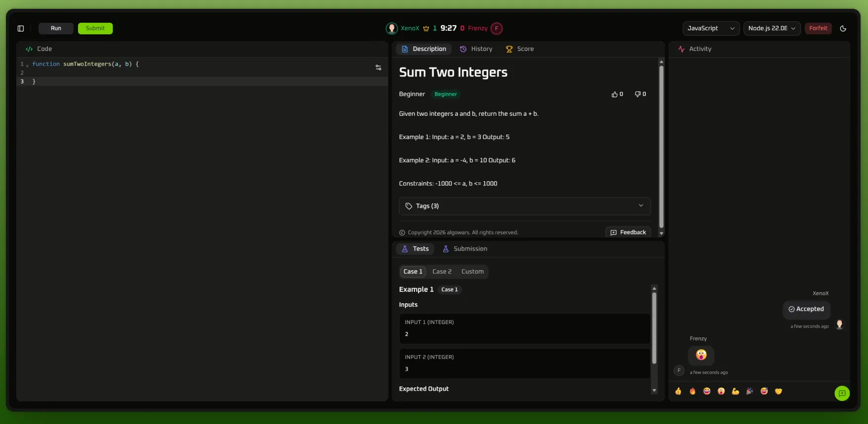
Task: Run the code with the Run button
Action: point(56,29)
